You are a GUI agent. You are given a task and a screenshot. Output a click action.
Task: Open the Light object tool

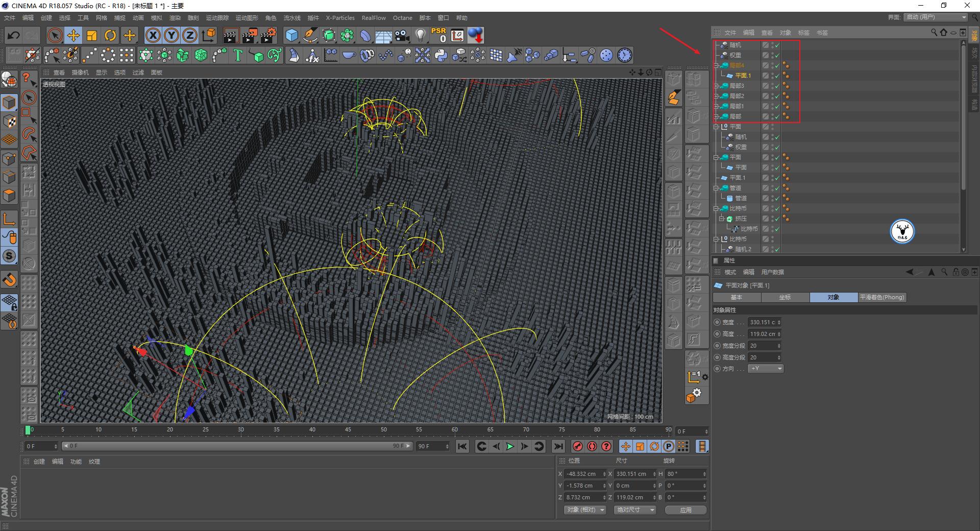tap(420, 35)
